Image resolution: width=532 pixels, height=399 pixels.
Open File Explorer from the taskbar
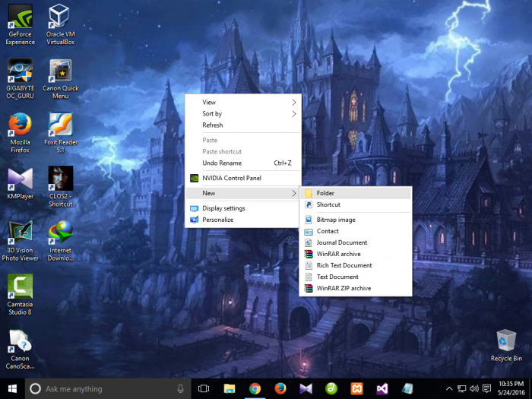click(x=230, y=388)
